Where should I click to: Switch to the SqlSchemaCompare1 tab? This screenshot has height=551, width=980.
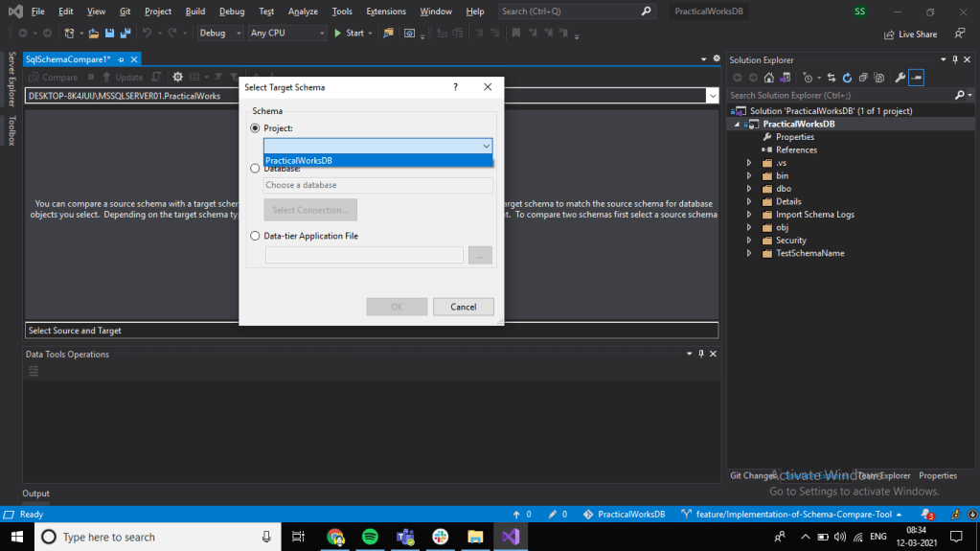click(67, 59)
